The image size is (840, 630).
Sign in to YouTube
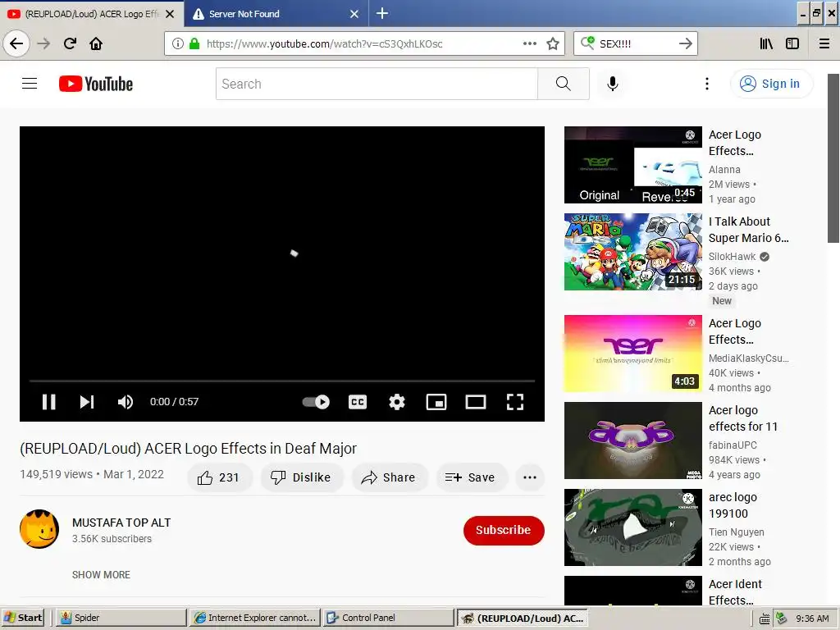(x=771, y=84)
